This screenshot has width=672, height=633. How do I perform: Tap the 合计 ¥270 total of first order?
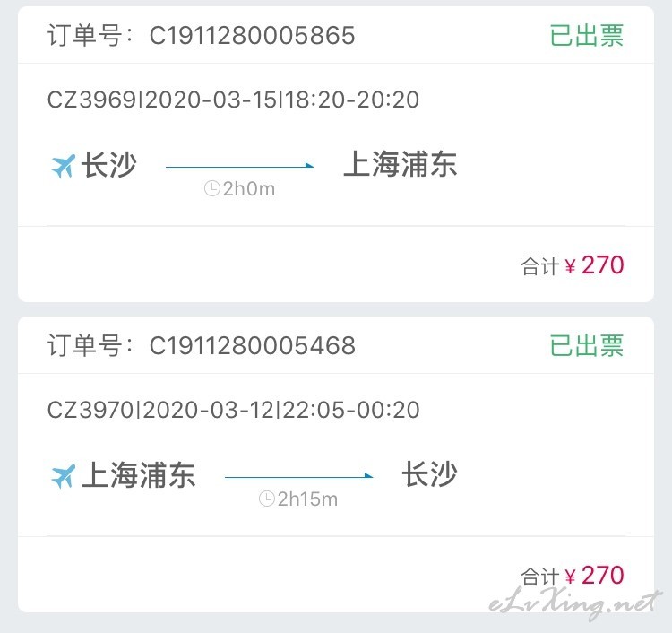tap(573, 265)
